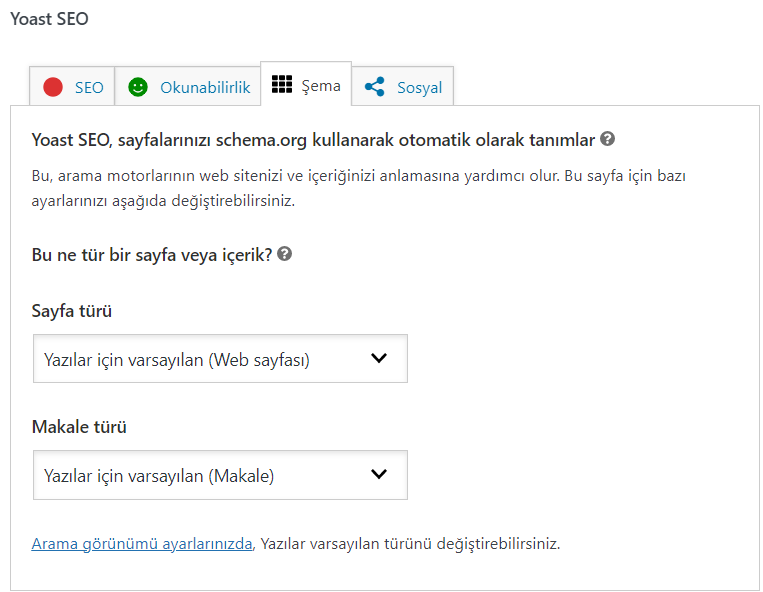This screenshot has width=763, height=592.
Task: Open the Sayfa türü dropdown
Action: coord(220,359)
